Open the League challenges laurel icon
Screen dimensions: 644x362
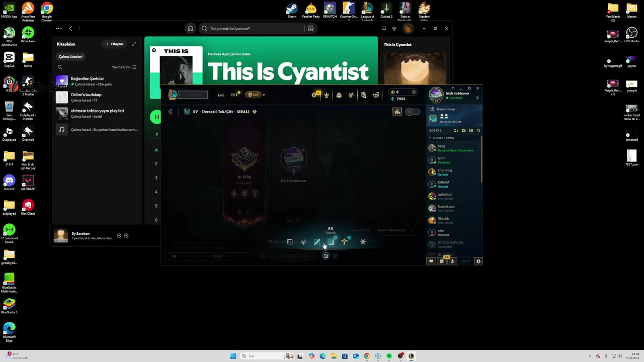coord(327,95)
